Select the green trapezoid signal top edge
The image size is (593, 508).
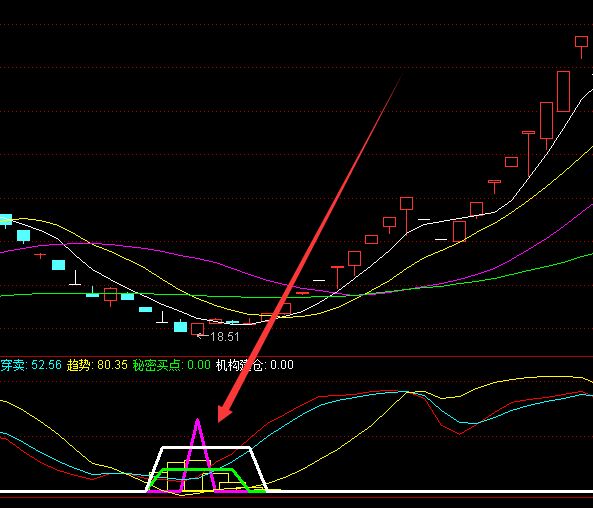click(x=197, y=470)
